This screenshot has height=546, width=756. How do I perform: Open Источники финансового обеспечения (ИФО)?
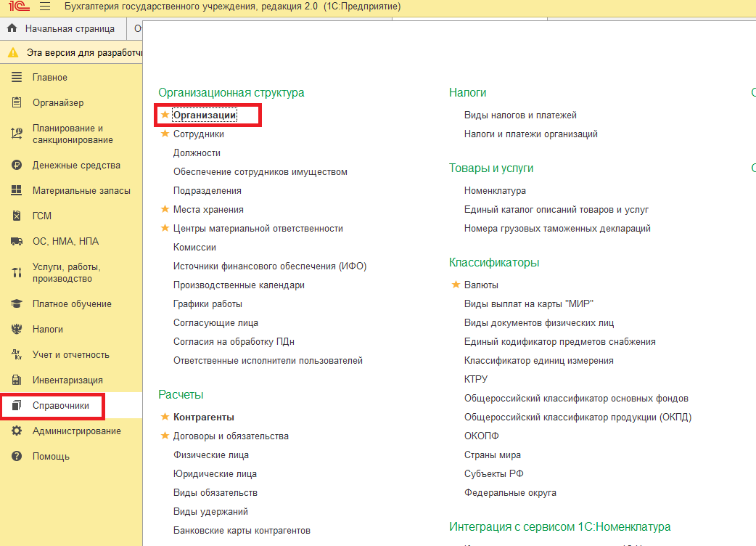[x=270, y=266]
